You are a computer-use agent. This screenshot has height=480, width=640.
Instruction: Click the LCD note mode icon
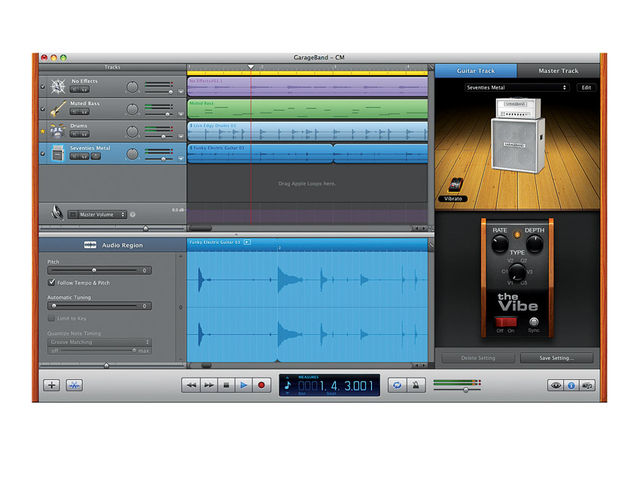pyautogui.click(x=288, y=385)
